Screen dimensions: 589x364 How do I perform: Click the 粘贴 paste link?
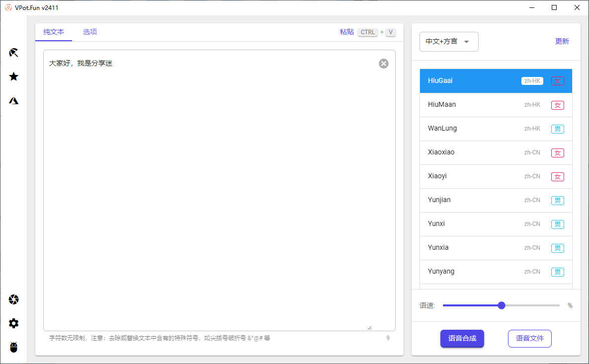346,32
